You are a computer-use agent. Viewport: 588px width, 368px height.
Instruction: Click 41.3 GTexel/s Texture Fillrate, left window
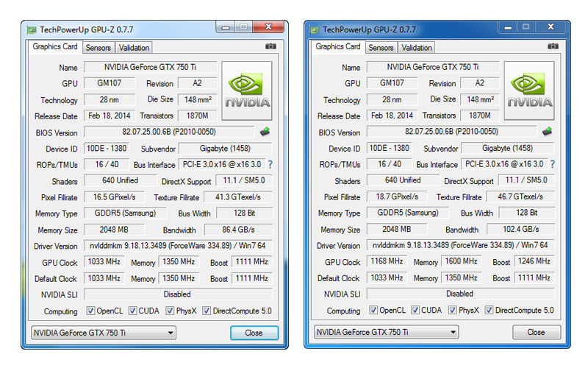pyautogui.click(x=238, y=197)
